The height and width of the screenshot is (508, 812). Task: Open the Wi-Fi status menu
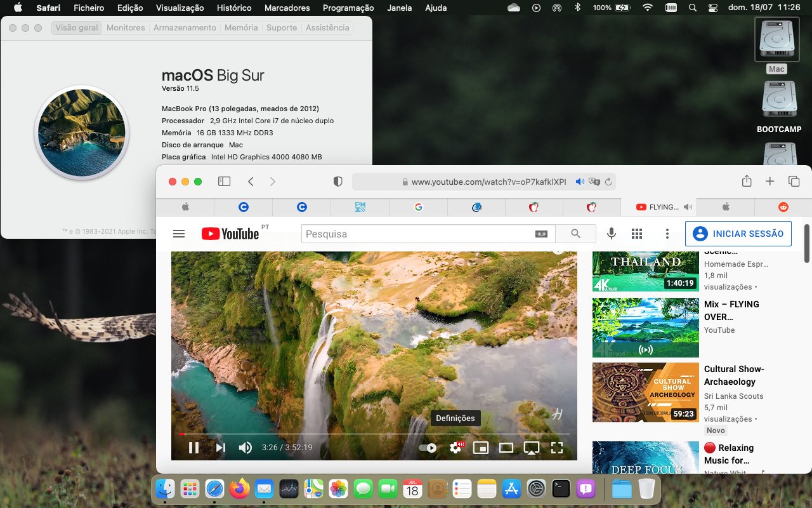(647, 8)
